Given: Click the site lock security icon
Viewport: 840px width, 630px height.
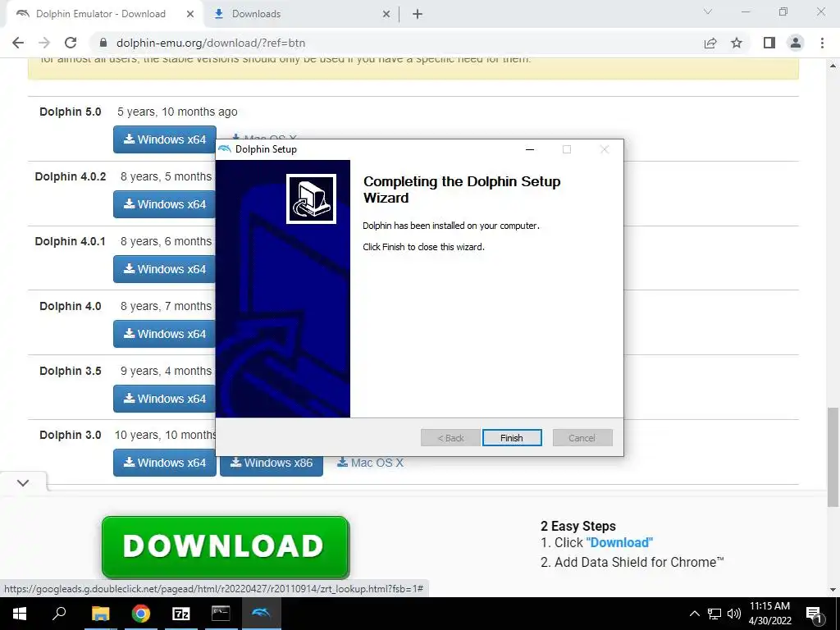Looking at the screenshot, I should (103, 43).
